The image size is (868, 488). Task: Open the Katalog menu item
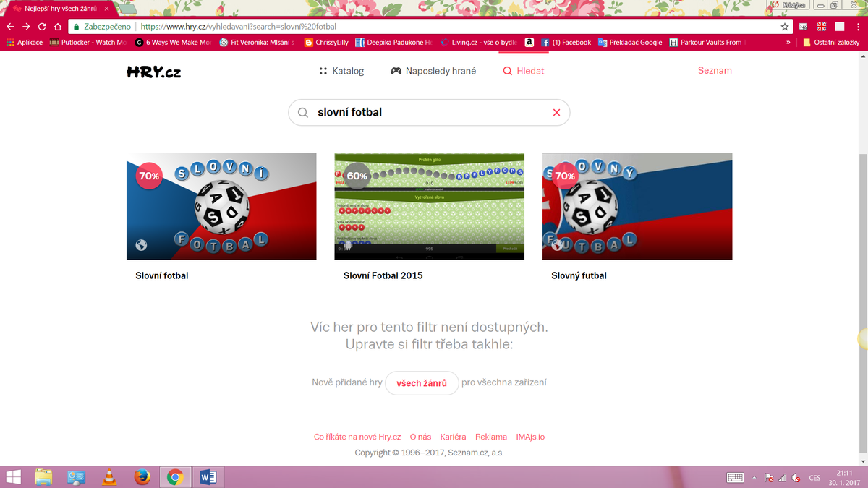coord(341,71)
